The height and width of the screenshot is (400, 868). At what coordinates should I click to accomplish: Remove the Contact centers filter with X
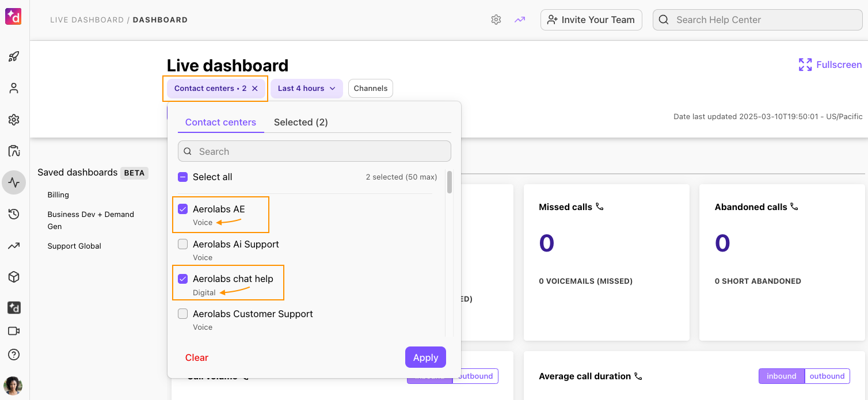pos(255,89)
